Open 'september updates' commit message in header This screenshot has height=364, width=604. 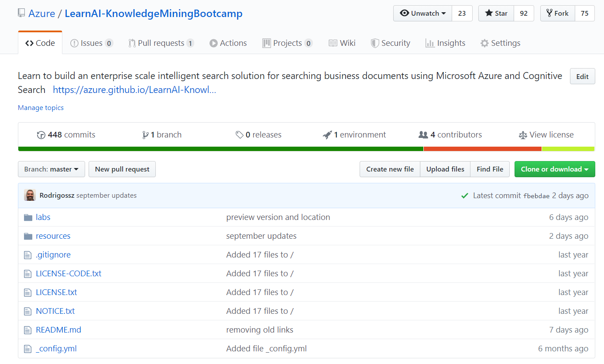(x=106, y=196)
